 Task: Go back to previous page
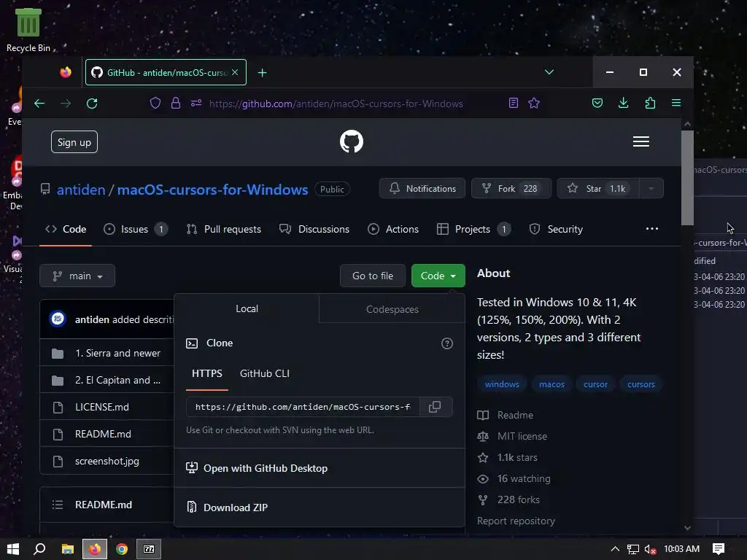tap(39, 104)
